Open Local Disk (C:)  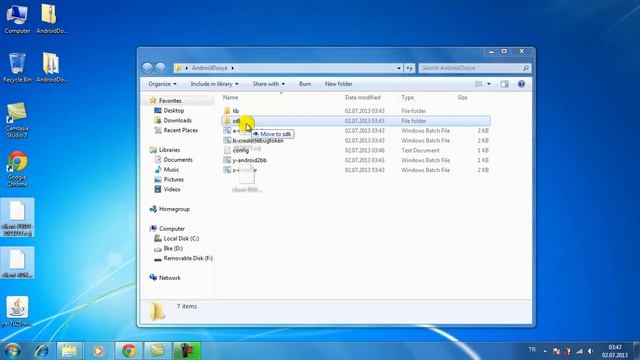181,238
